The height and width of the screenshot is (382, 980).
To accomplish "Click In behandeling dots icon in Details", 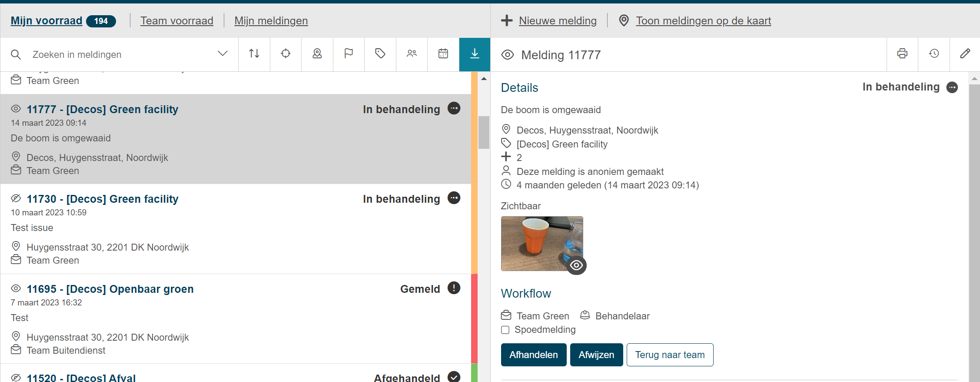I will point(952,87).
